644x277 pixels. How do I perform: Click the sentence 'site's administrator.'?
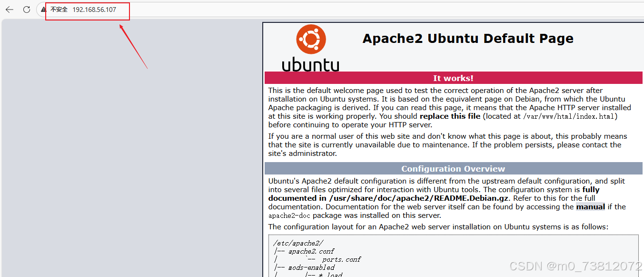pyautogui.click(x=303, y=154)
